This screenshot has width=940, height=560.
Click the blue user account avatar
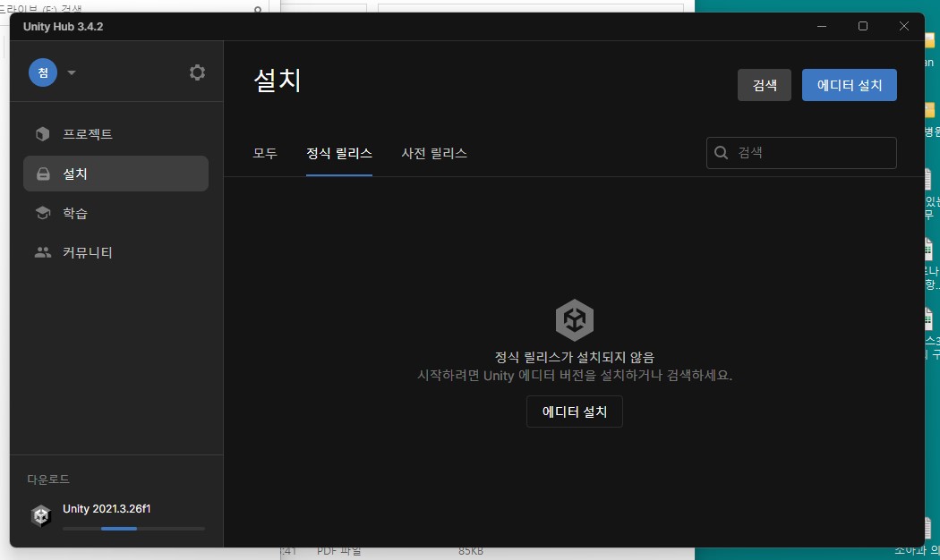click(x=43, y=72)
